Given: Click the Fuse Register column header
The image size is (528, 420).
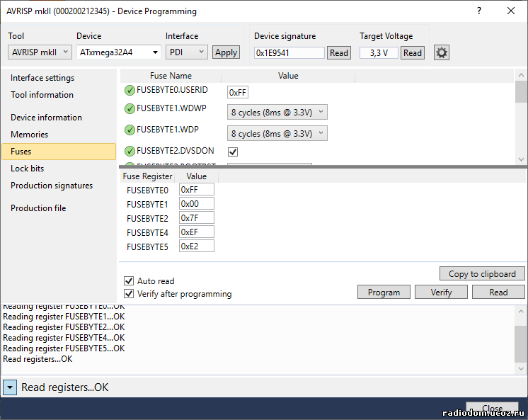Looking at the screenshot, I should pos(147,176).
